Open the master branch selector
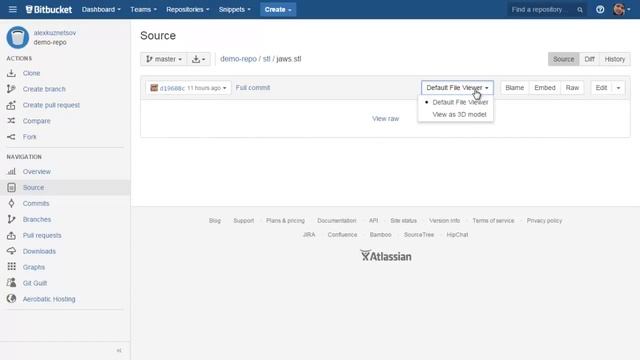 164,59
